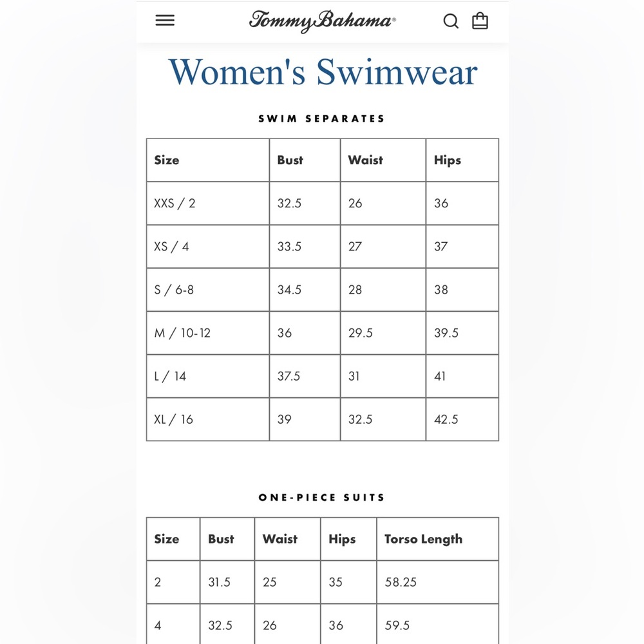Image resolution: width=644 pixels, height=644 pixels.
Task: Click the 58.25 torso length value
Action: pyautogui.click(x=401, y=582)
